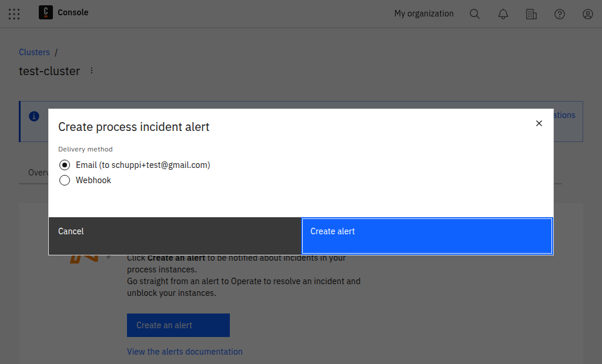Click the info icon on the banner
602x364 pixels.
(34, 116)
